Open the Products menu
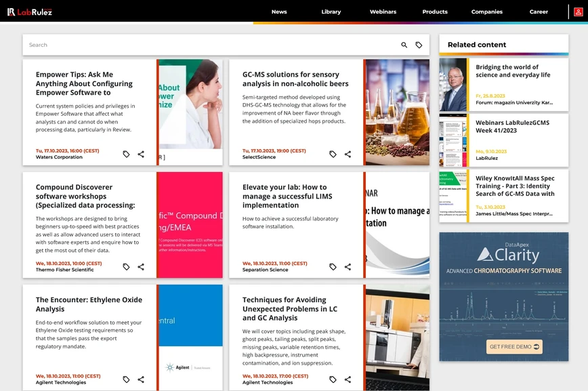 click(435, 12)
